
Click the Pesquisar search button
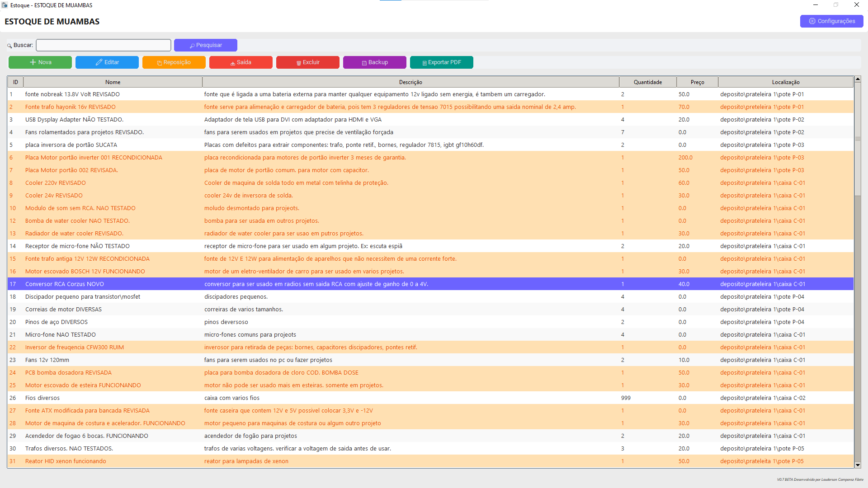coord(205,45)
